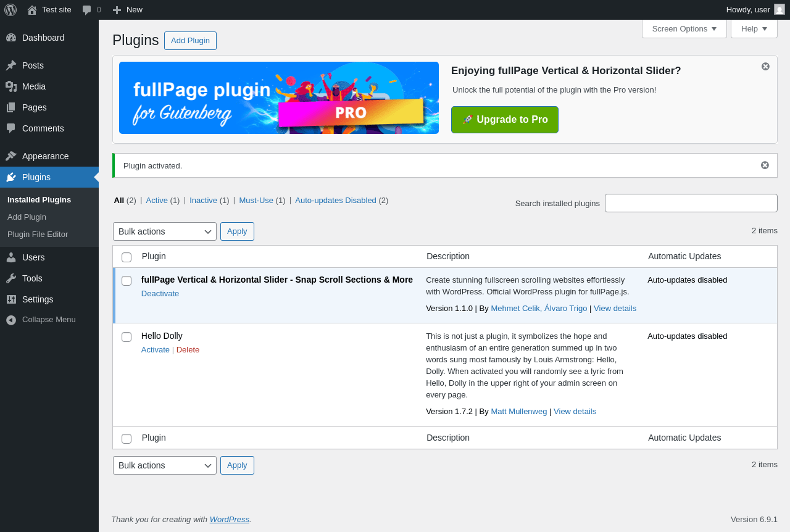The image size is (790, 532).
Task: Open the bottom Bulk actions dropdown
Action: pos(165,465)
